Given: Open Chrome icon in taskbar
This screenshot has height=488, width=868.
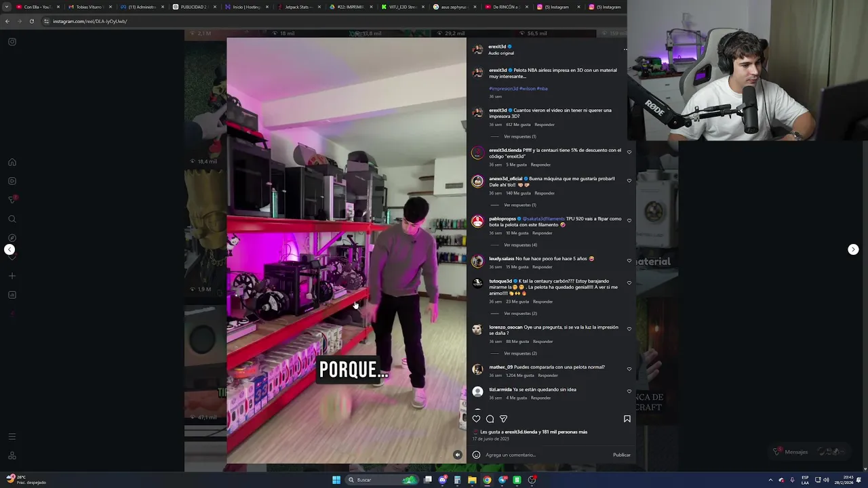Looking at the screenshot, I should click(487, 480).
